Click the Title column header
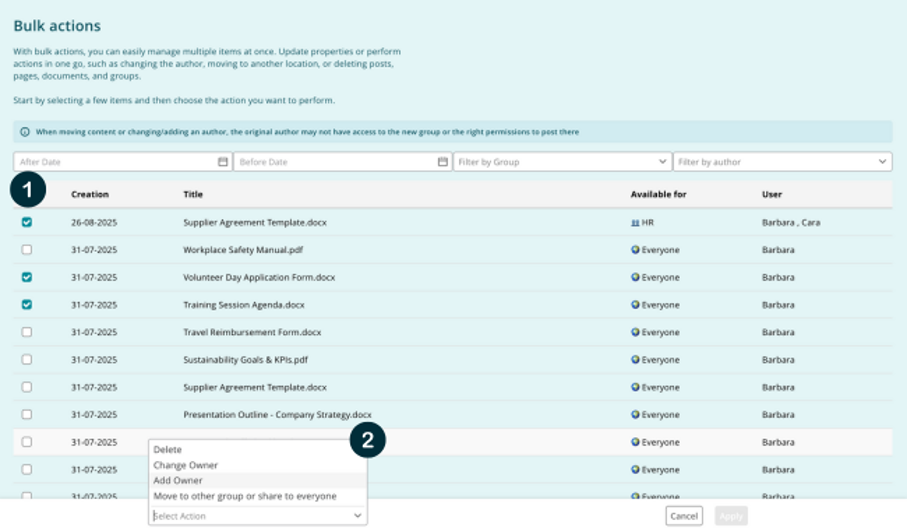The image size is (908, 532). coord(193,195)
